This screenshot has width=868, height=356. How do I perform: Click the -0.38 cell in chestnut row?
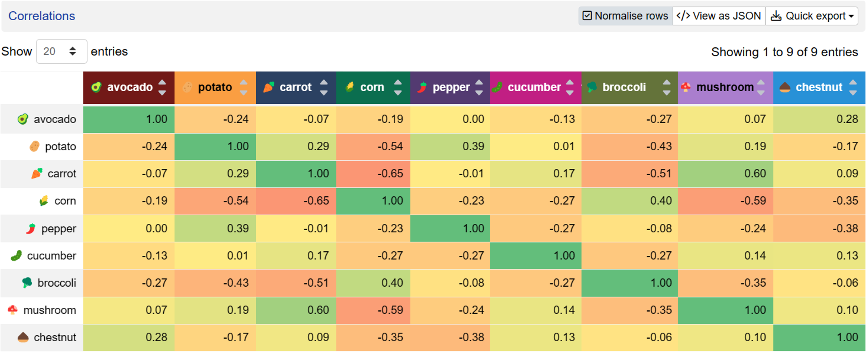450,337
